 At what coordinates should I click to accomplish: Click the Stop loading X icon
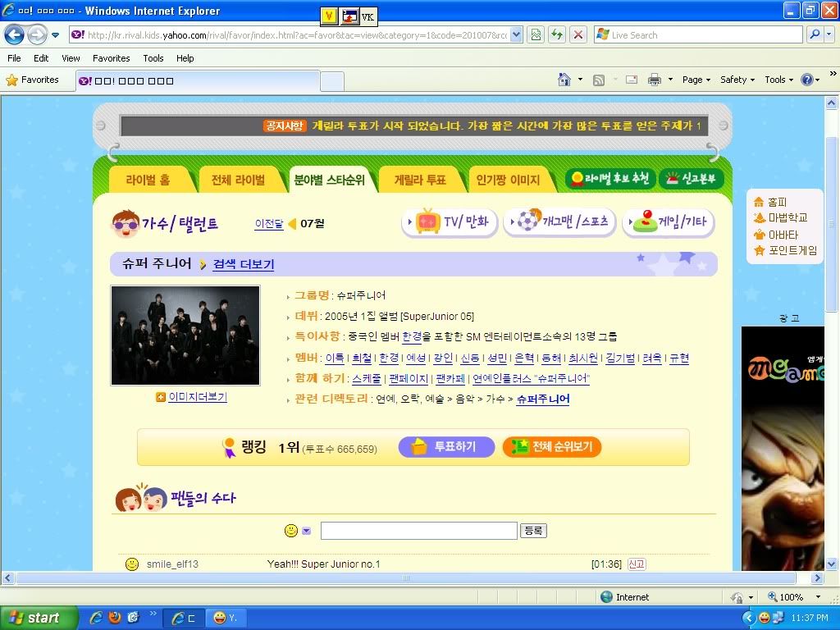tap(578, 35)
